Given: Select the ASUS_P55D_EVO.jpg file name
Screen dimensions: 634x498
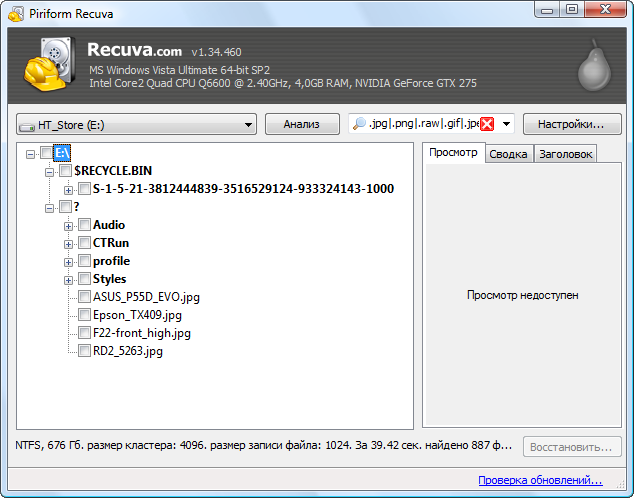Looking at the screenshot, I should [146, 297].
